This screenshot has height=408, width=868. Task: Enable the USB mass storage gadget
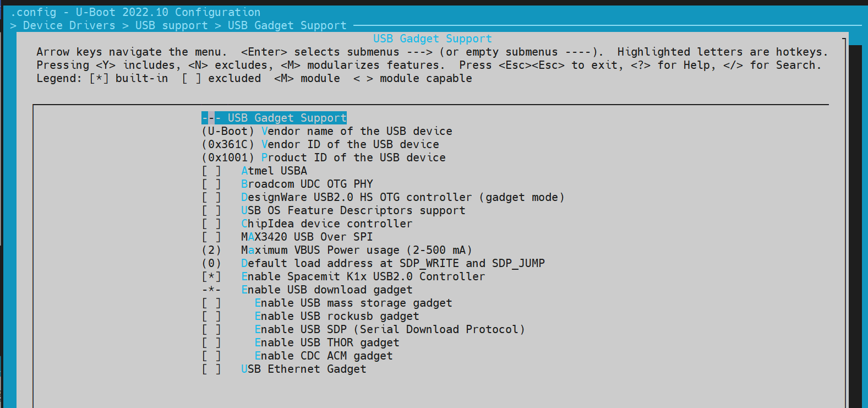pos(211,303)
